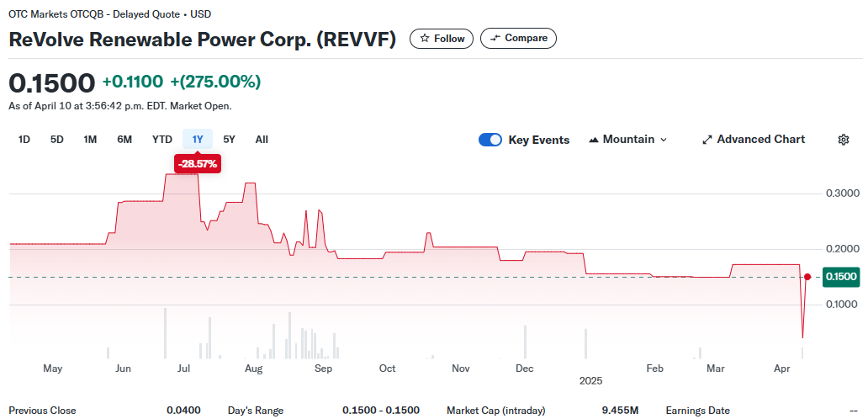Click the ReVolve Renewable Power Corp. title
This screenshot has width=868, height=419.
pos(203,40)
